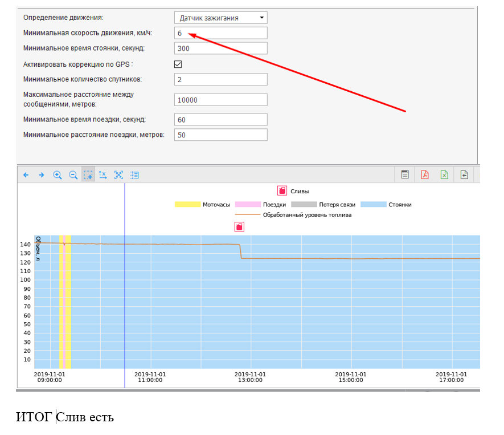
Task: Click the yellow Моточасы legend swatch
Action: pyautogui.click(x=187, y=204)
